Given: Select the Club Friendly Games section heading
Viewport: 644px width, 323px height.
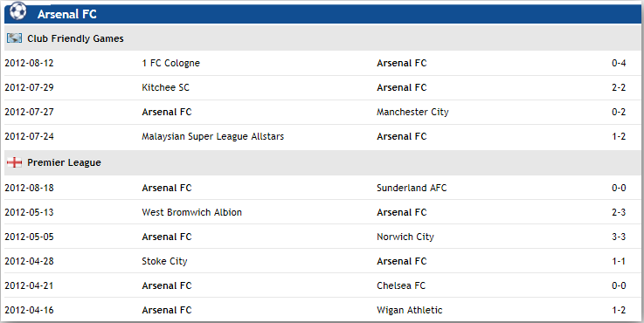Looking at the screenshot, I should tap(75, 38).
